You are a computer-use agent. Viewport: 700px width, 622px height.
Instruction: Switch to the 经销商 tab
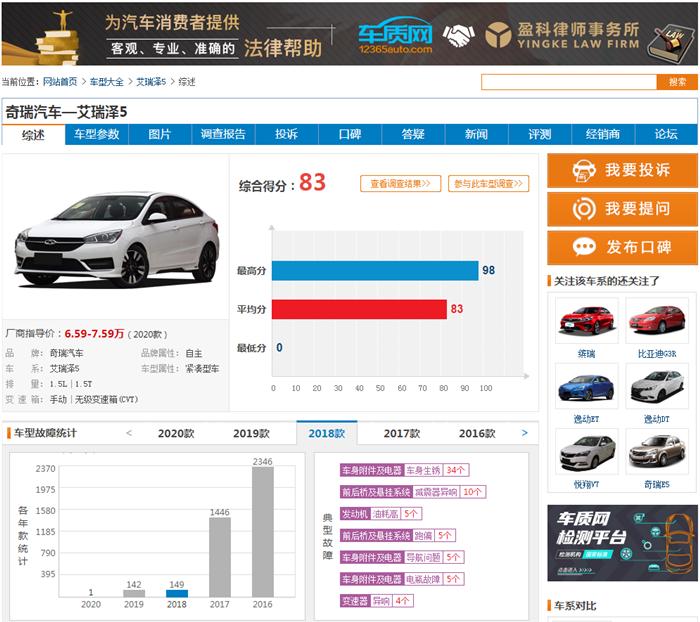[x=603, y=134]
